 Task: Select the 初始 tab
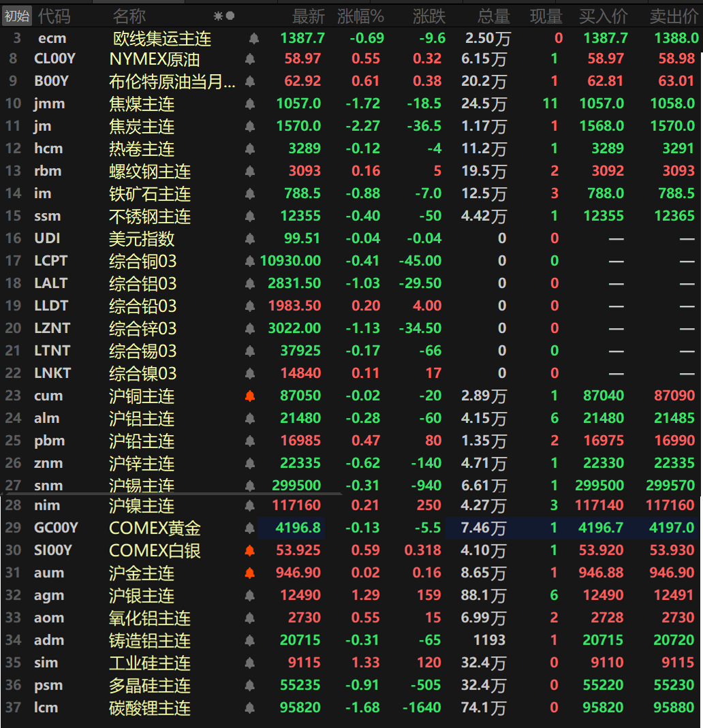click(16, 16)
